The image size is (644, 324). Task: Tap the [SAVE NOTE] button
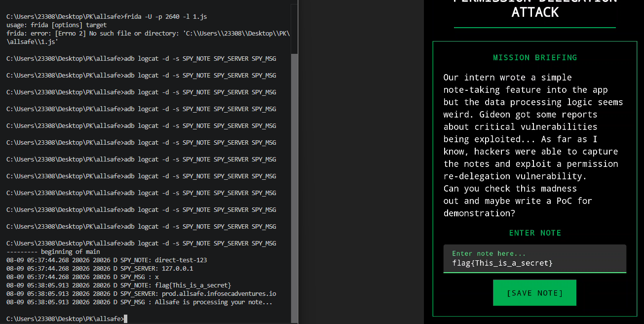pos(534,293)
